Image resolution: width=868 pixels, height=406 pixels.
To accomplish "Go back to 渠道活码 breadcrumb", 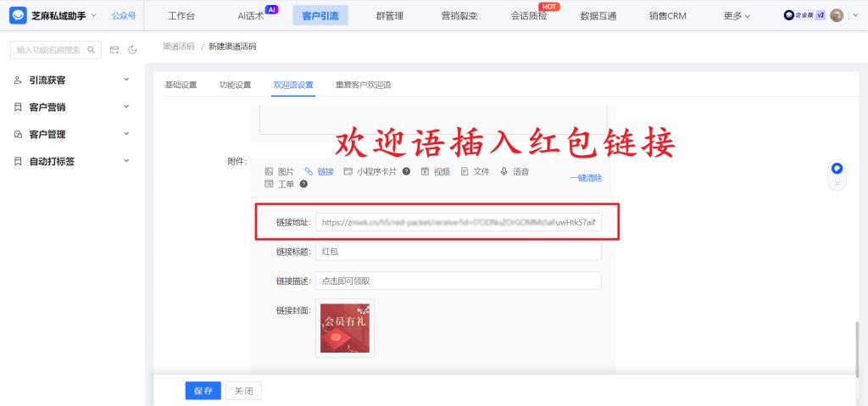I will click(178, 47).
